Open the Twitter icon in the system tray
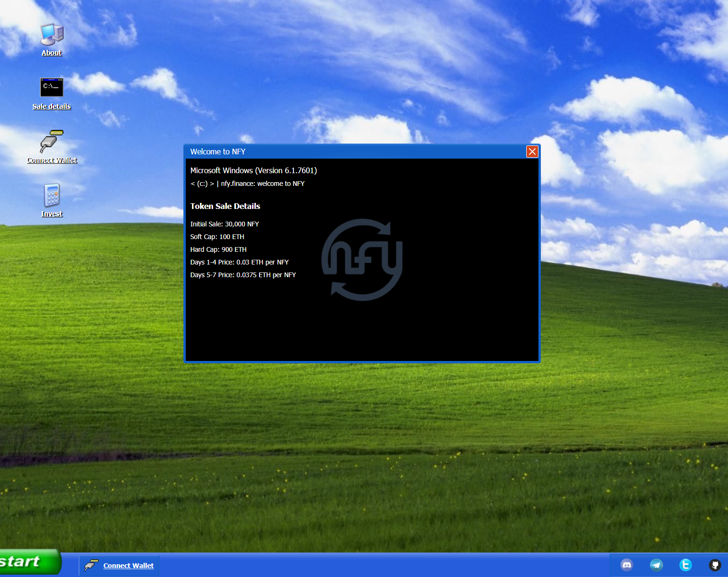728x577 pixels. [x=686, y=565]
